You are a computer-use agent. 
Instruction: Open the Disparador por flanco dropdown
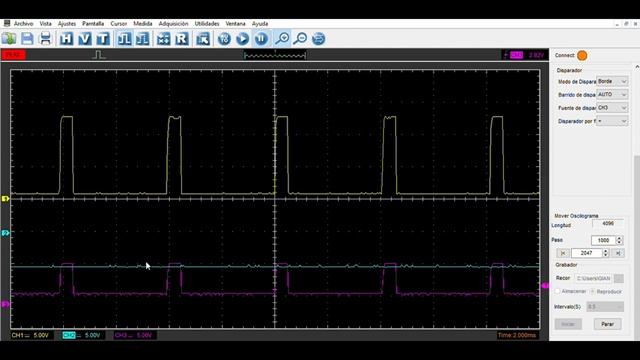pyautogui.click(x=612, y=121)
